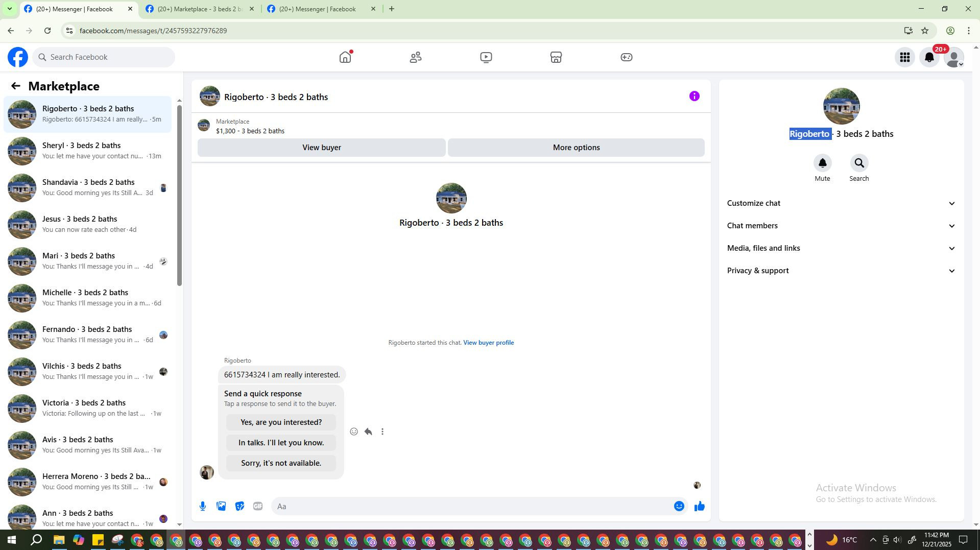Image resolution: width=980 pixels, height=550 pixels.
Task: Open the emoji picker in message box
Action: [x=679, y=506]
